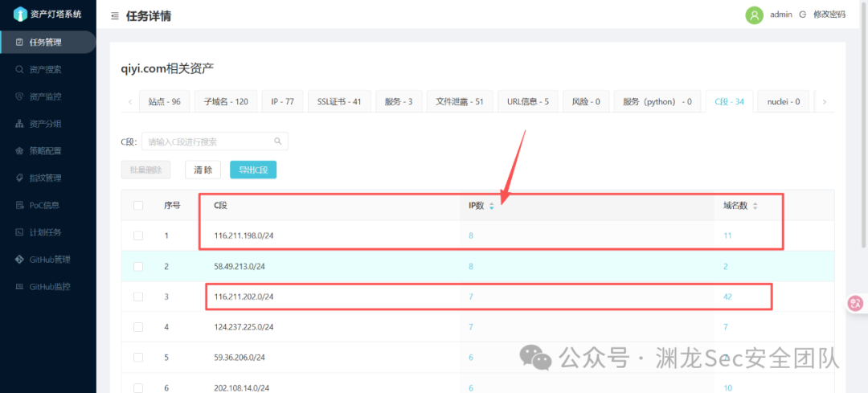Click the translate floating icon at right edge
Viewport: 868px width, 393px height.
[856, 303]
